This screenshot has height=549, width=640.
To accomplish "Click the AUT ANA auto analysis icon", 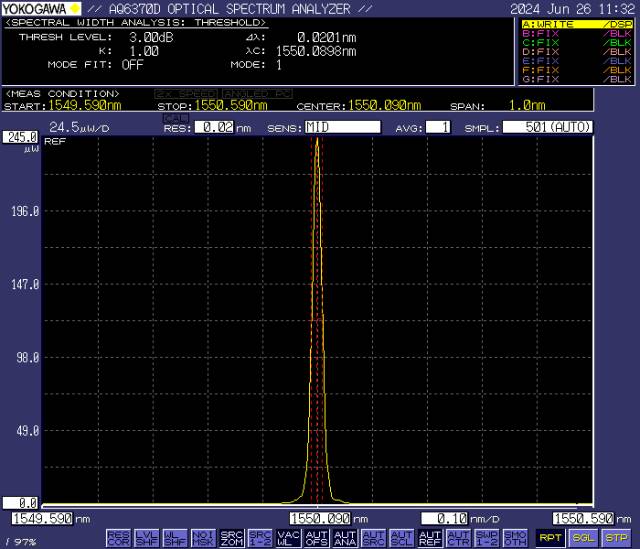I will (345, 538).
